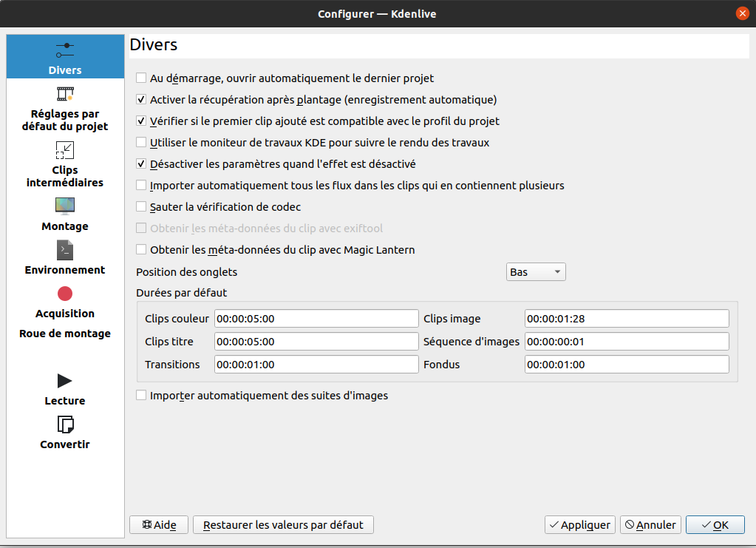The width and height of the screenshot is (756, 548).
Task: Open the Convertir documents icon
Action: (x=65, y=424)
